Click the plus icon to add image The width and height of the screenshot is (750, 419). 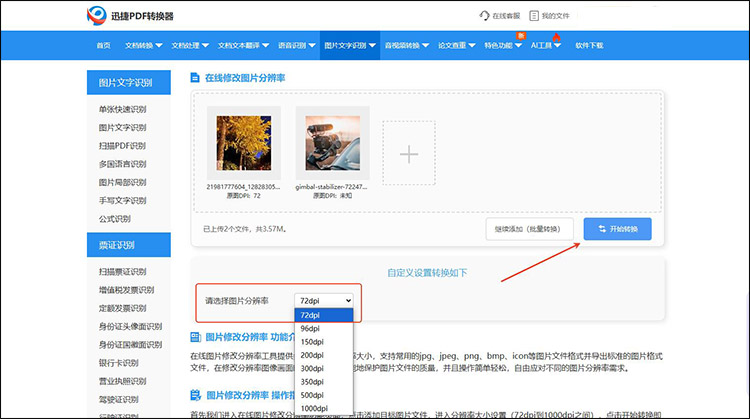[409, 154]
